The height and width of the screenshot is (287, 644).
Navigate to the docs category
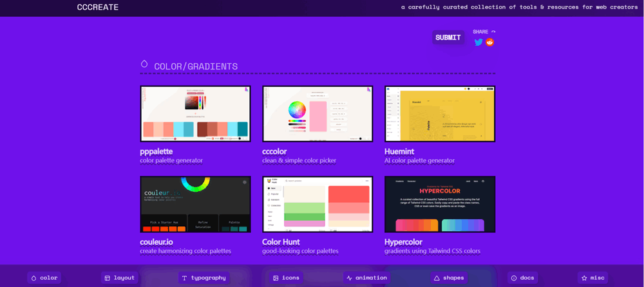(x=522, y=278)
